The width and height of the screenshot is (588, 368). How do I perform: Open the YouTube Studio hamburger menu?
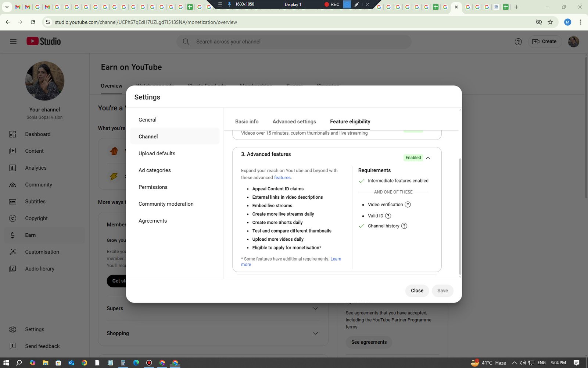(13, 42)
